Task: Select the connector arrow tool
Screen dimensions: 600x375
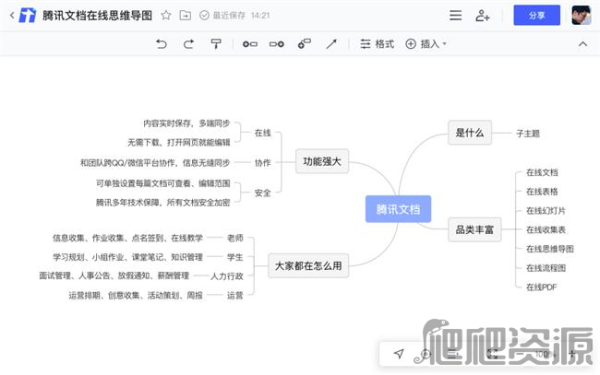Action: 331,44
